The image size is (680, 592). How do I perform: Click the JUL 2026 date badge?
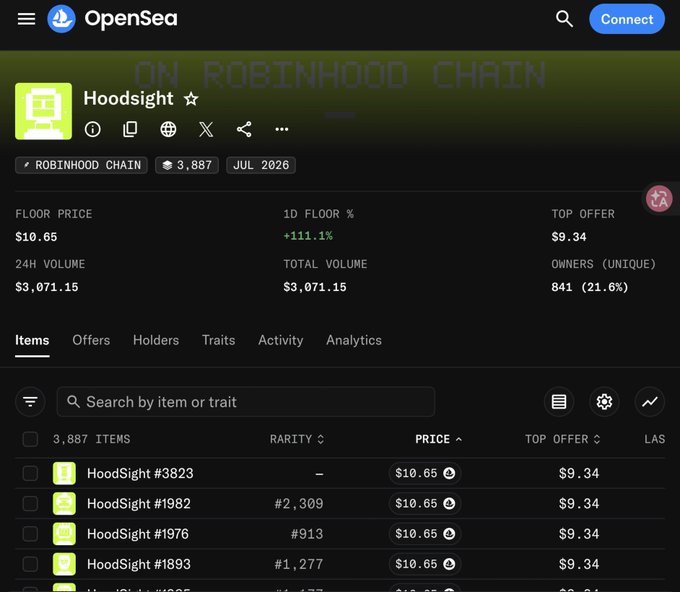point(261,165)
